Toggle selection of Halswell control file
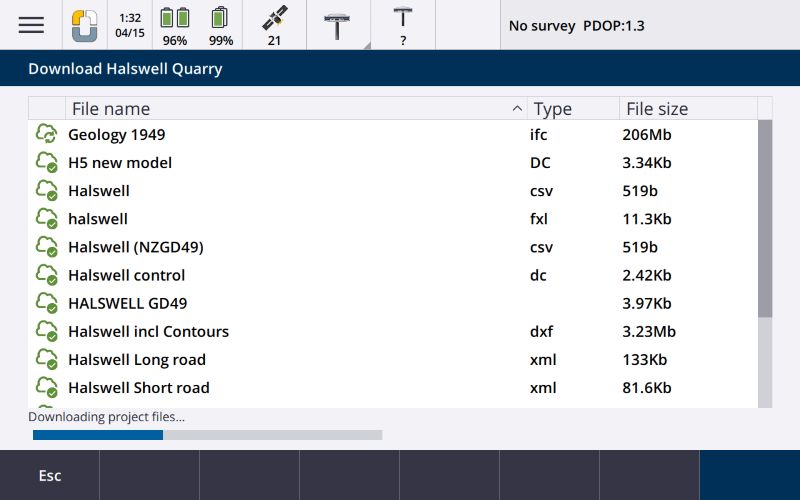The image size is (800, 500). point(126,275)
